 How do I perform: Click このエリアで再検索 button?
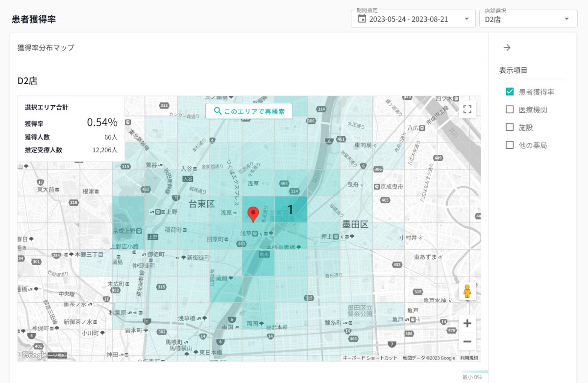(x=249, y=111)
